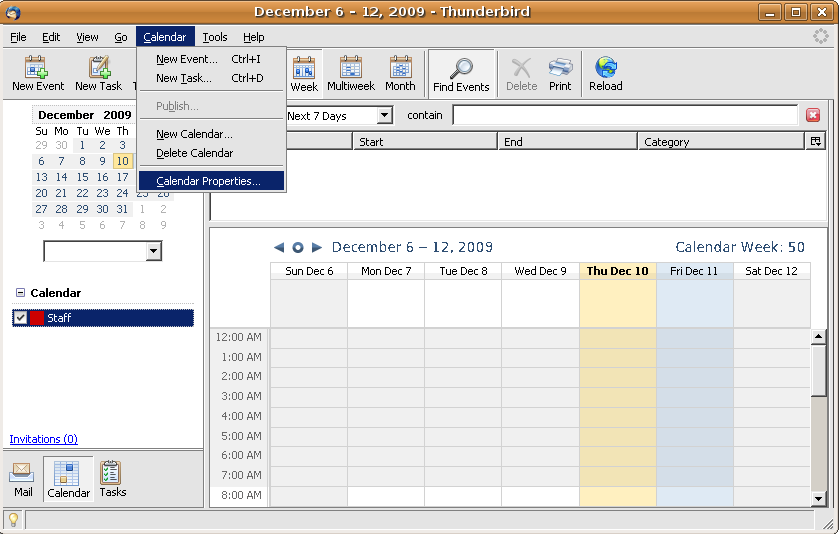
Task: Open the View menu
Action: point(87,37)
